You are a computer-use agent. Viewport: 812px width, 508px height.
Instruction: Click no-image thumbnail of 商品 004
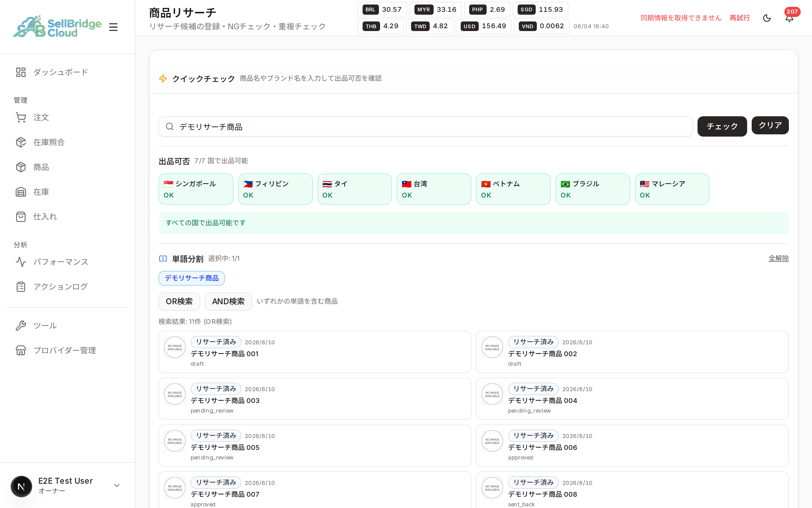[x=492, y=394]
